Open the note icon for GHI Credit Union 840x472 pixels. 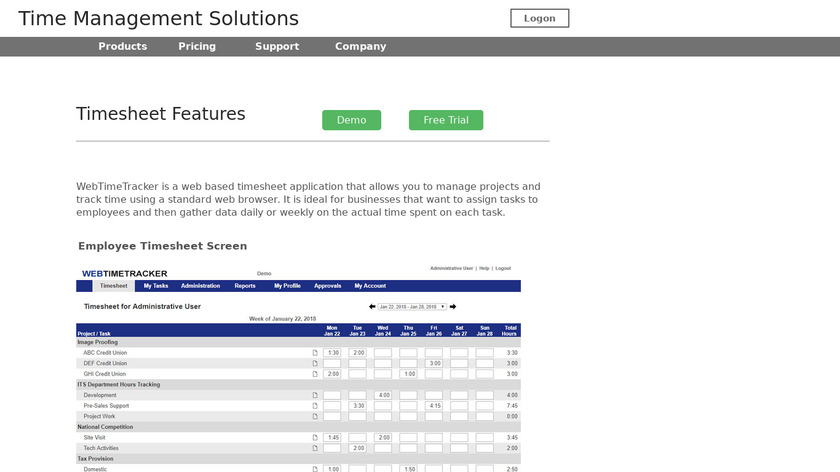tap(315, 374)
